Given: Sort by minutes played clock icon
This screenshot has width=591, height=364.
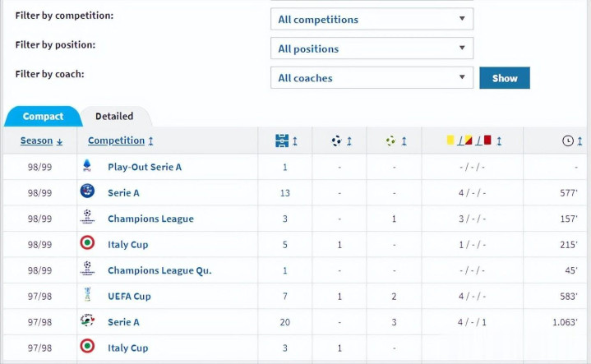Looking at the screenshot, I should point(568,141).
